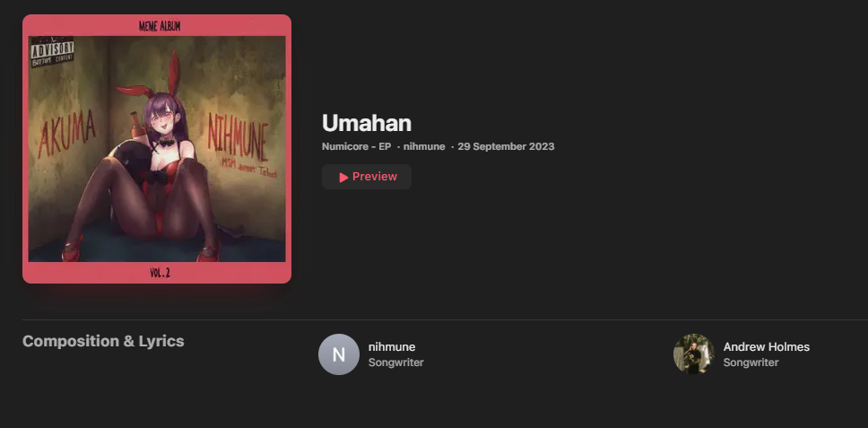The width and height of the screenshot is (868, 428).
Task: Click the Preview button
Action: pyautogui.click(x=367, y=177)
